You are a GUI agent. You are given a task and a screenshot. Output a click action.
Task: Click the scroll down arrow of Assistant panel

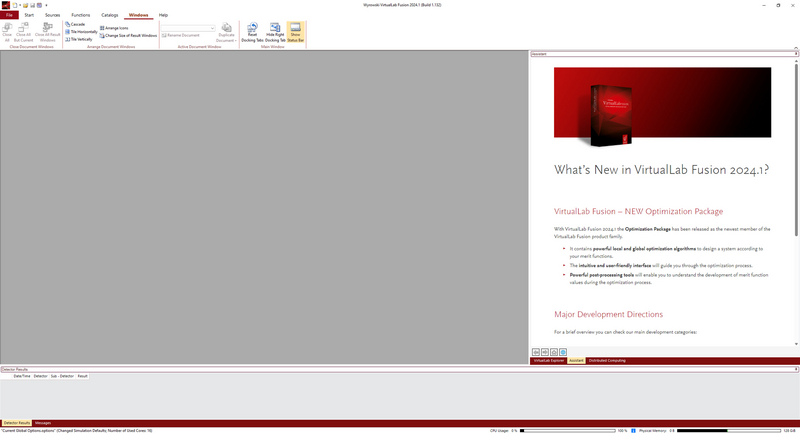796,344
